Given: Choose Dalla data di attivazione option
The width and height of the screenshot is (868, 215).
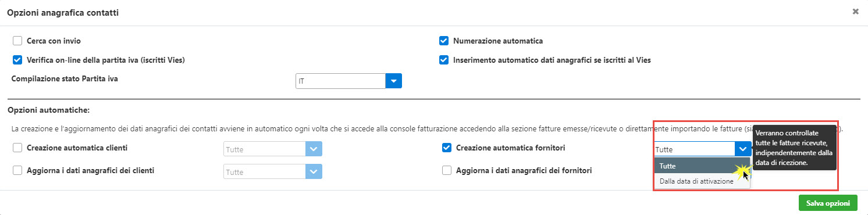Looking at the screenshot, I should [x=702, y=181].
